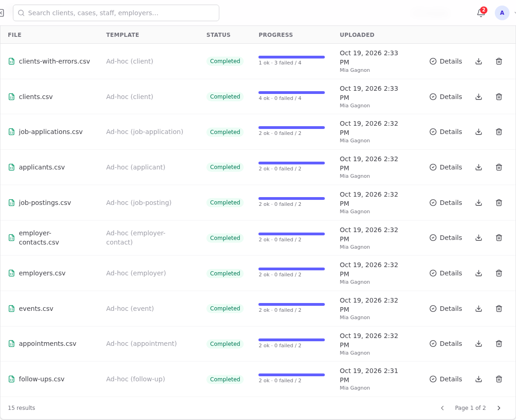Open Details for follow-ups.csv
Screen dimensions: 516x420
[446, 379]
